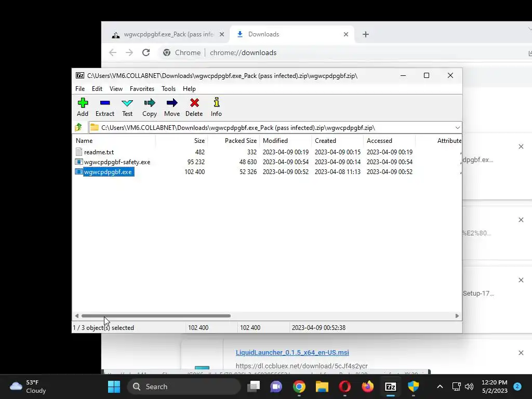Select readme.txt in the archive

tap(99, 152)
